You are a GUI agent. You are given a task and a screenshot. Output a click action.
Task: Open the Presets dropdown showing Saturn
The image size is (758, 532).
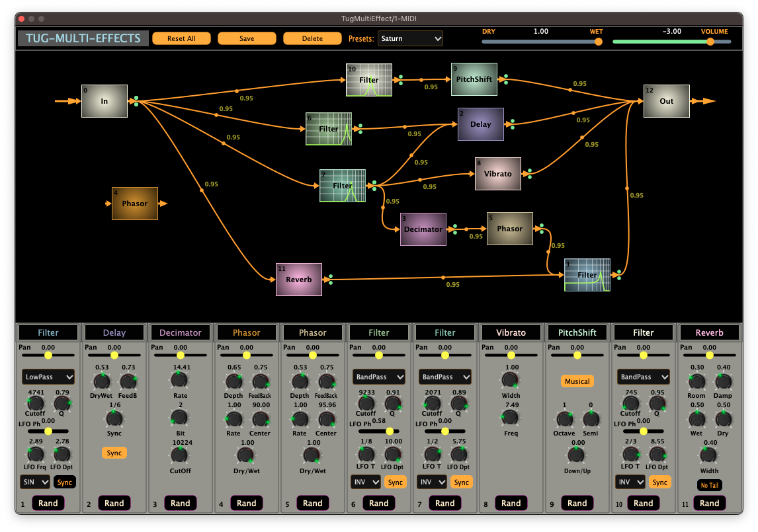[x=410, y=38]
